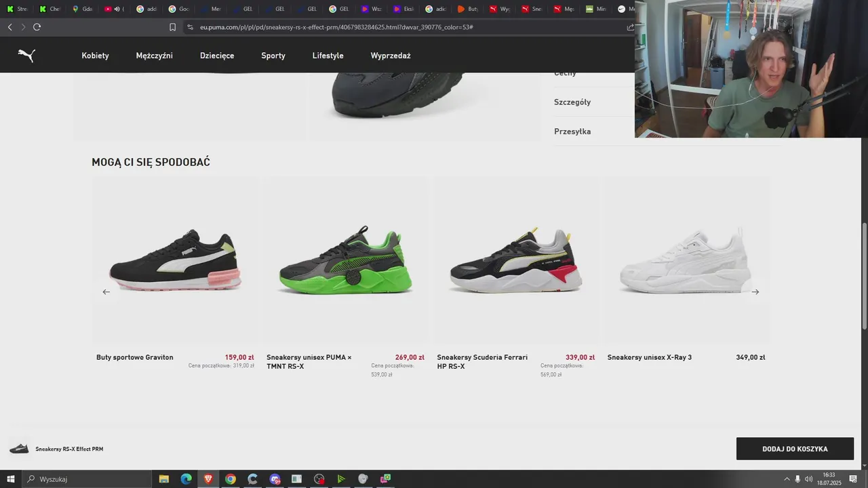Viewport: 868px width, 488px height.
Task: Show previous recommended products with the left arrow
Action: tap(106, 292)
